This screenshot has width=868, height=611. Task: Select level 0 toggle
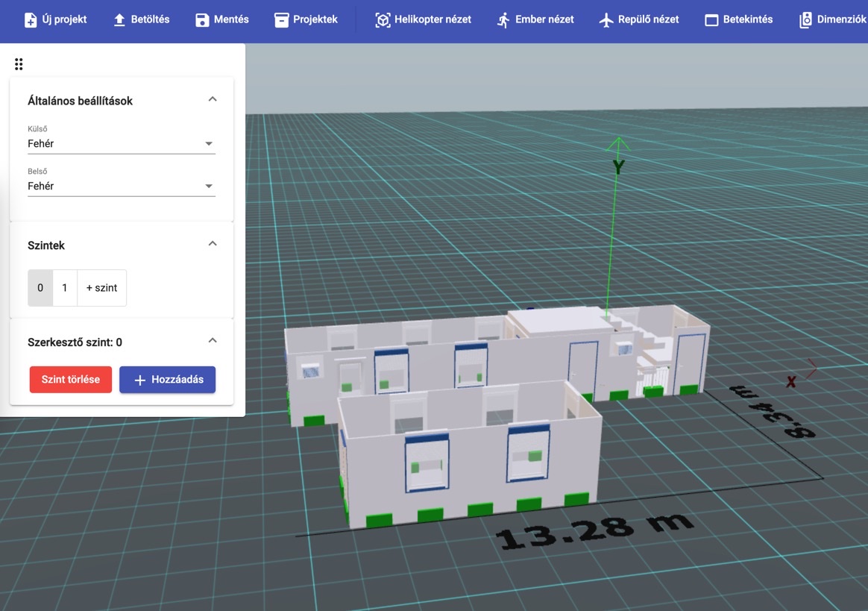coord(40,288)
